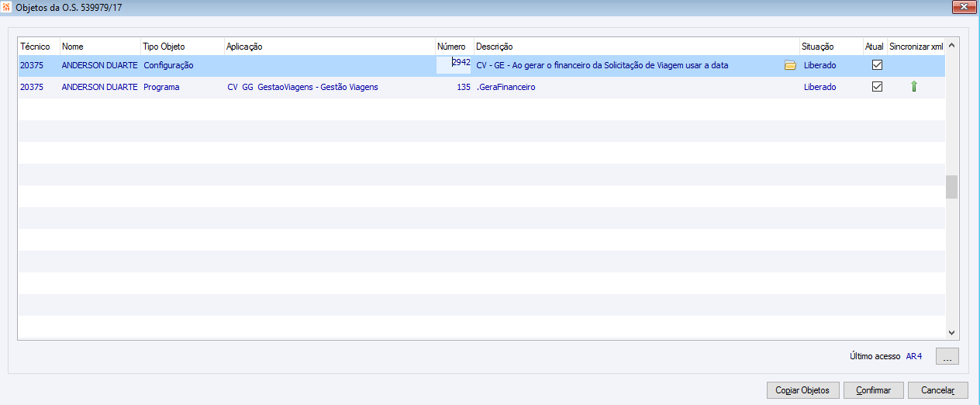Image resolution: width=980 pixels, height=405 pixels.
Task: Click ANDERSON DUARTE in the Configuração row
Action: [x=100, y=65]
